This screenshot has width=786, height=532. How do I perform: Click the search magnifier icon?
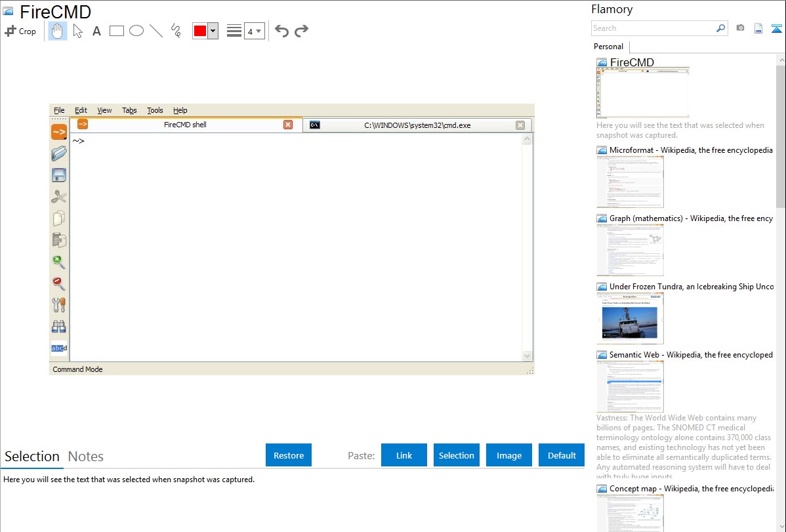(721, 29)
